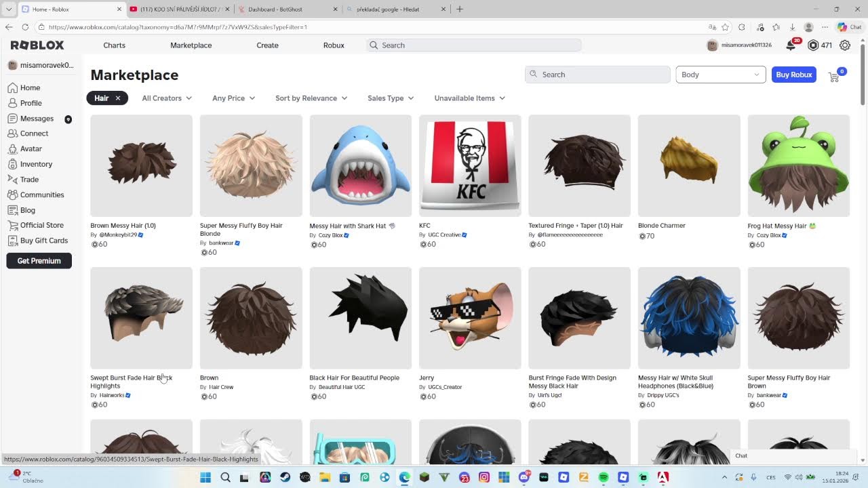
Task: Open Swept Burst Fade Hair Black Highlights title
Action: (x=132, y=382)
